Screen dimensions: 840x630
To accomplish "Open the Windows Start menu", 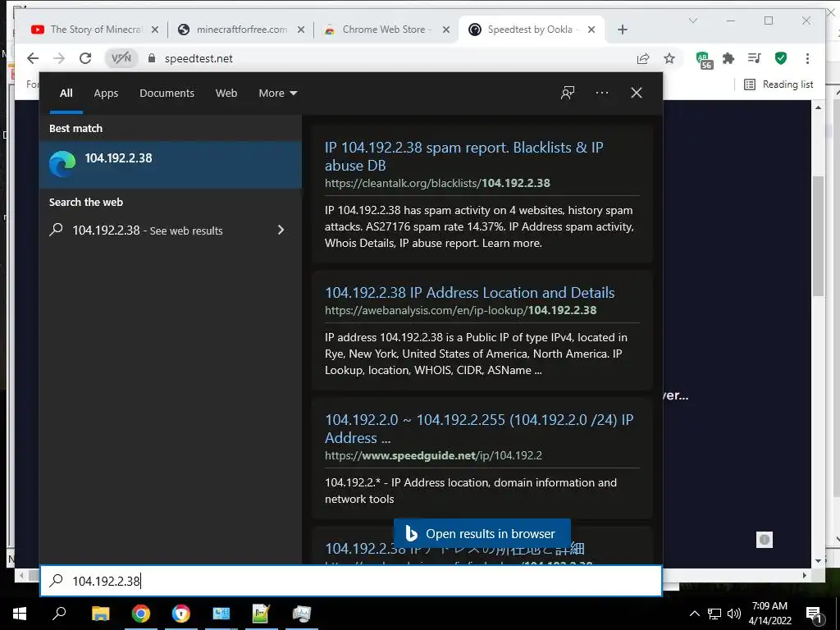I will pos(20,614).
